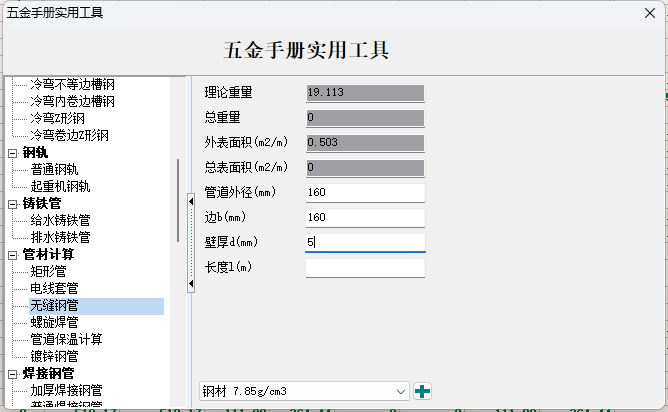Click the 管道外径(mm) input field
This screenshot has width=668, height=412.
pos(365,193)
